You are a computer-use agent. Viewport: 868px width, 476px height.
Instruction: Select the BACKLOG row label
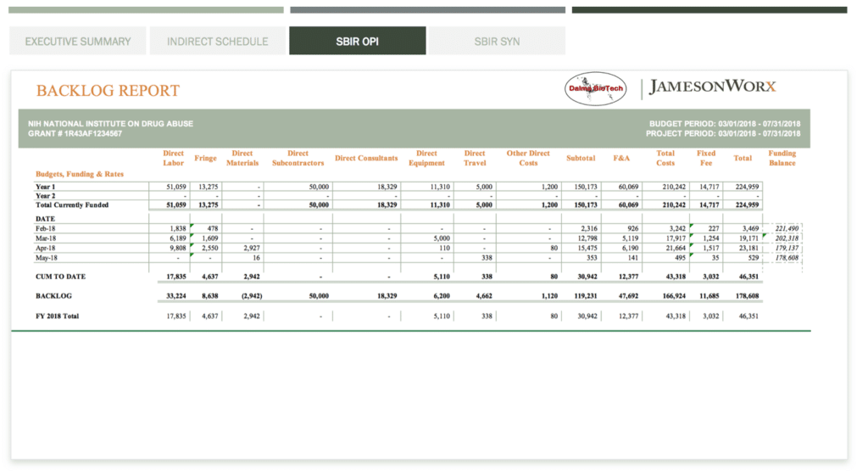53,296
